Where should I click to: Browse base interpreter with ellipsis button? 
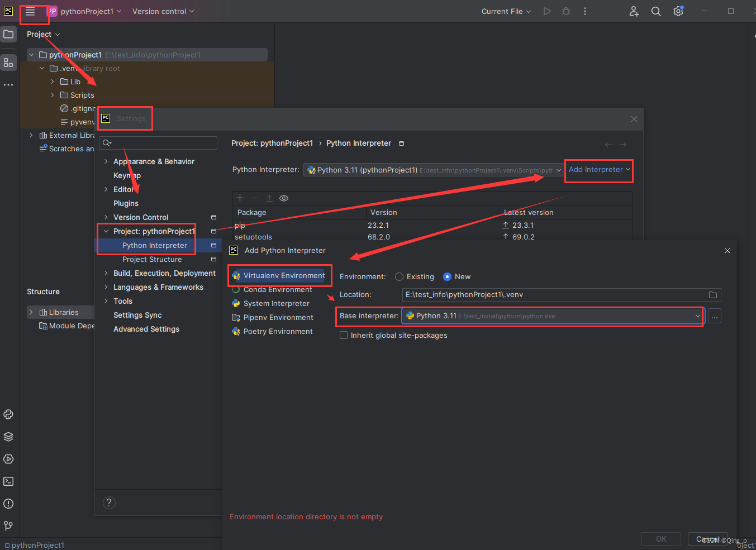click(x=715, y=316)
